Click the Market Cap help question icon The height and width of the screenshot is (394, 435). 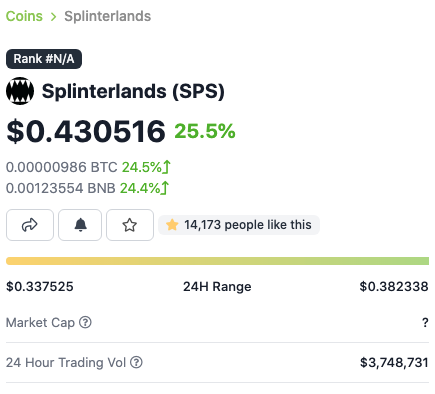click(x=85, y=322)
